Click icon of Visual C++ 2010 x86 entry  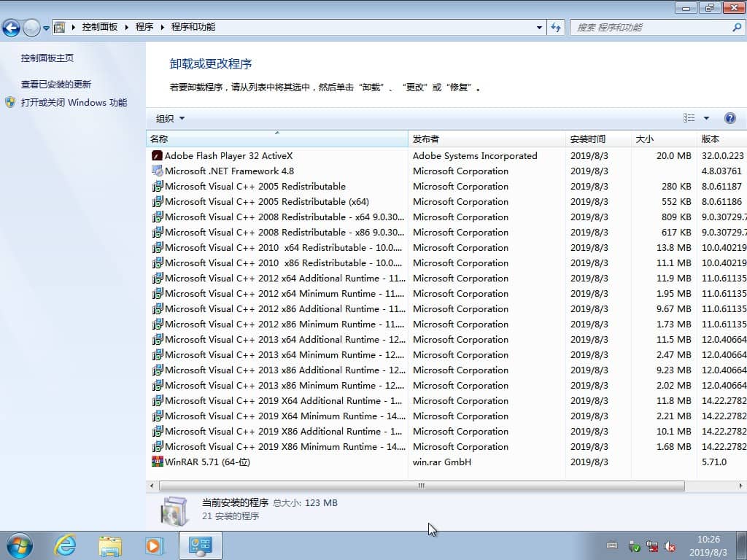(158, 262)
